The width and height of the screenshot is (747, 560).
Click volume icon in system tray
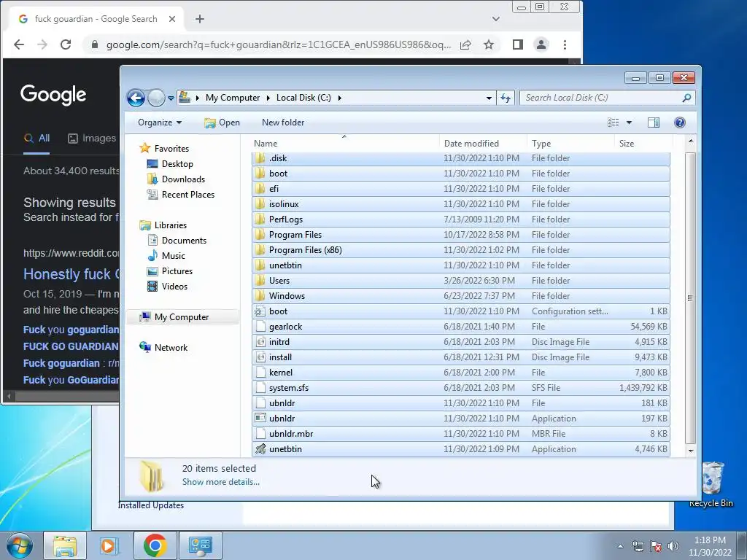673,546
